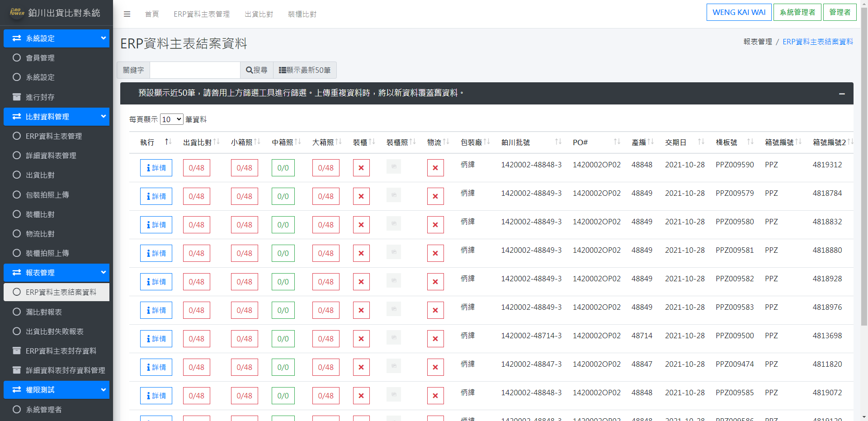Image resolution: width=868 pixels, height=421 pixels.
Task: Sort table by PO# column arrows
Action: click(x=617, y=142)
